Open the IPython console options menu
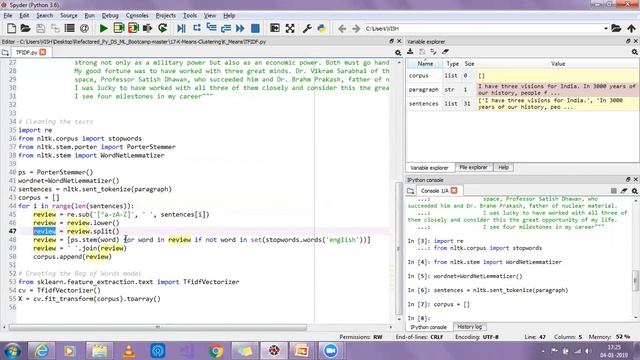640x360 pixels. click(x=634, y=191)
